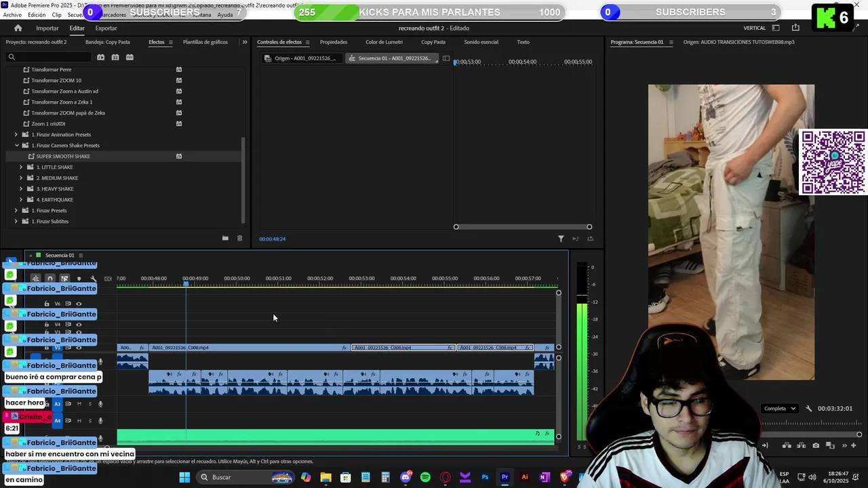The image size is (868, 488).
Task: Open Program Monitor button editor plus icon
Action: [x=853, y=445]
